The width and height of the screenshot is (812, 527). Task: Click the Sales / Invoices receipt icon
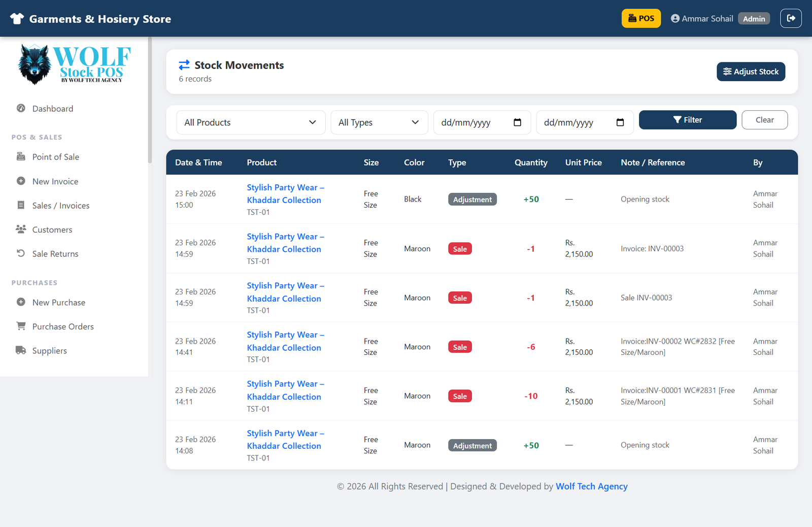(21, 205)
